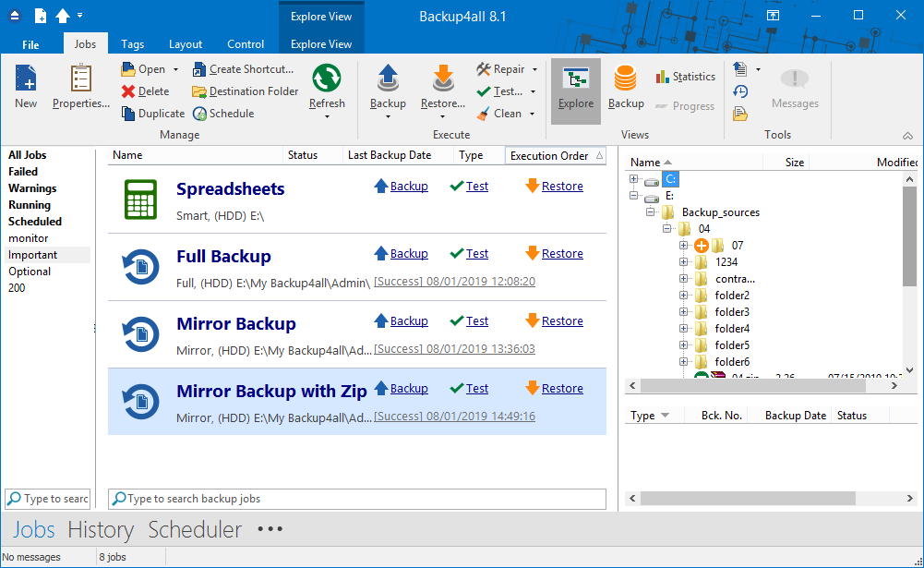The image size is (924, 568).
Task: Open the File menu
Action: [30, 44]
